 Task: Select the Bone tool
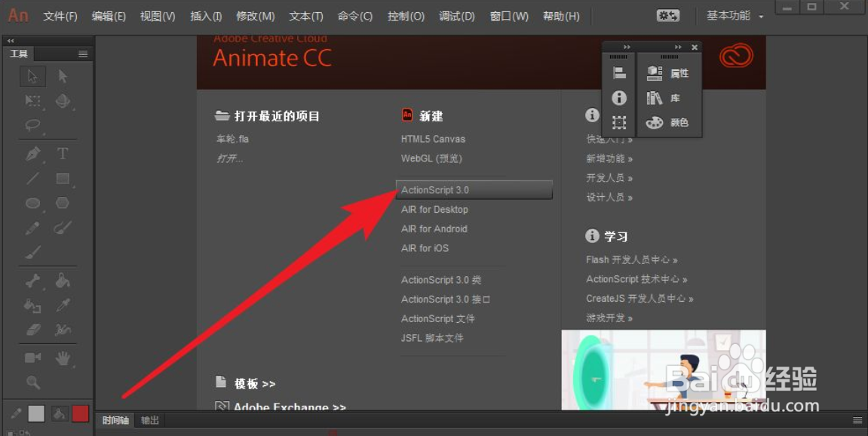click(32, 281)
